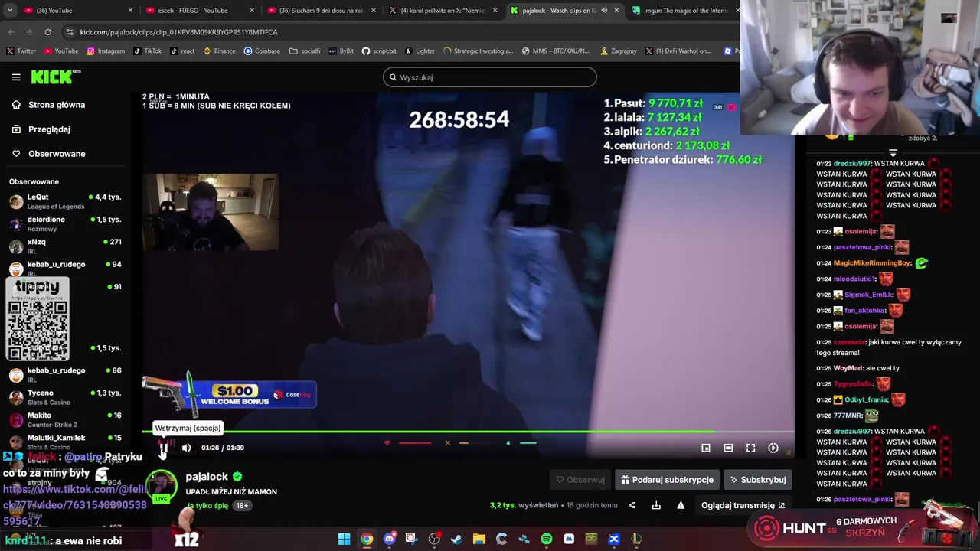This screenshot has height=551, width=980.
Task: Open Spotify from the taskbar
Action: tap(547, 540)
